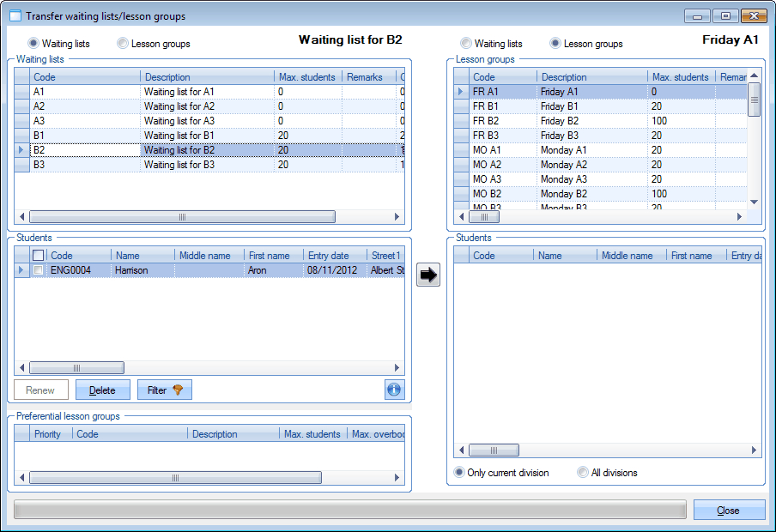
Task: Select the left Waiting lists radio button
Action: click(x=33, y=43)
